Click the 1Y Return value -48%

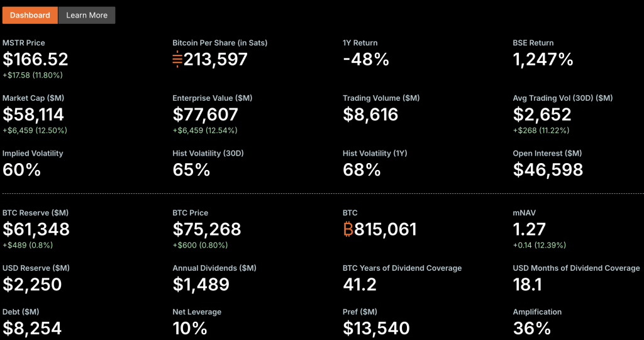coord(366,60)
